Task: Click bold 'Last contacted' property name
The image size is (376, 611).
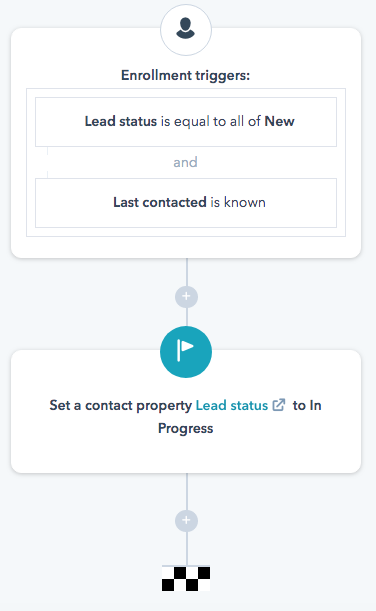Action: click(160, 202)
